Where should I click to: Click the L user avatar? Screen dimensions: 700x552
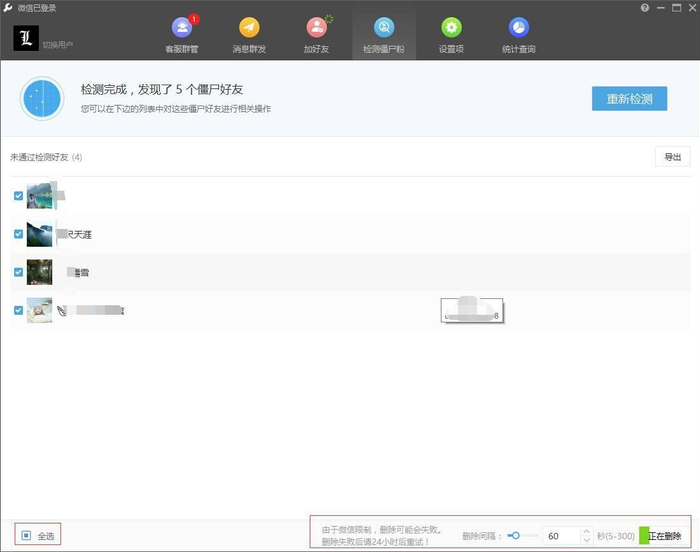26,38
